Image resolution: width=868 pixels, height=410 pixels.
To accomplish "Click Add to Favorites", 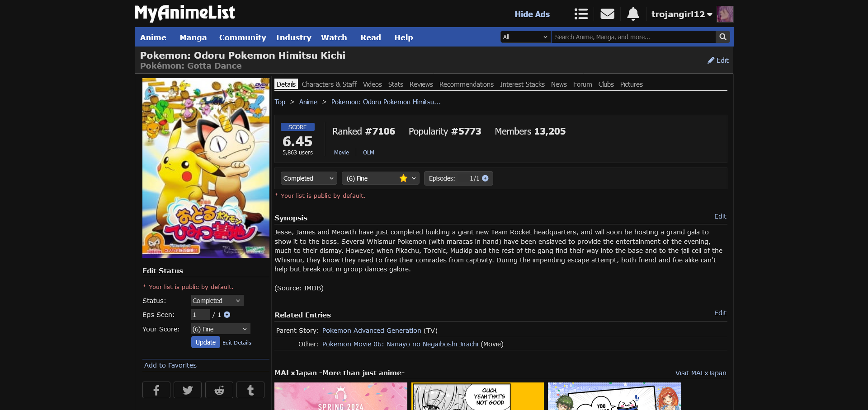I will tap(170, 365).
